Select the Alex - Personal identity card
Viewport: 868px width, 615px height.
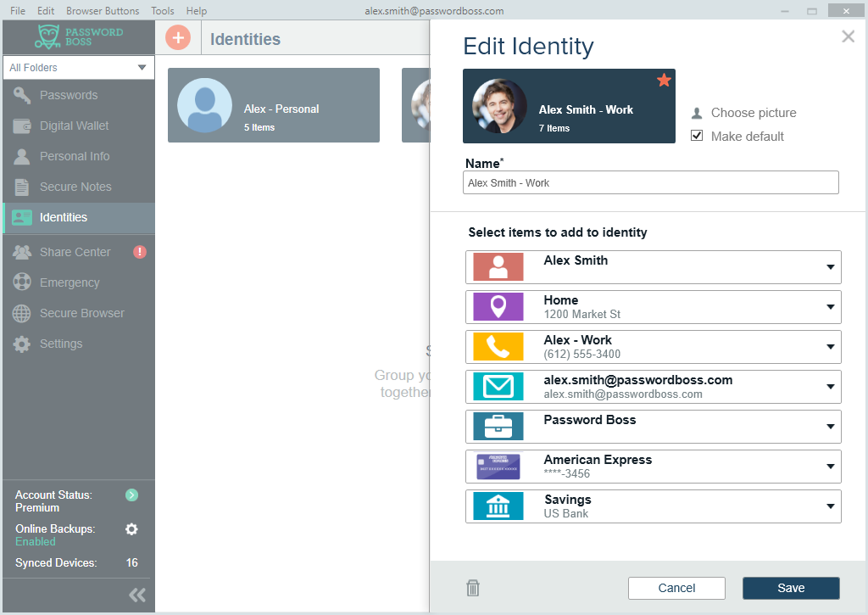pos(274,105)
